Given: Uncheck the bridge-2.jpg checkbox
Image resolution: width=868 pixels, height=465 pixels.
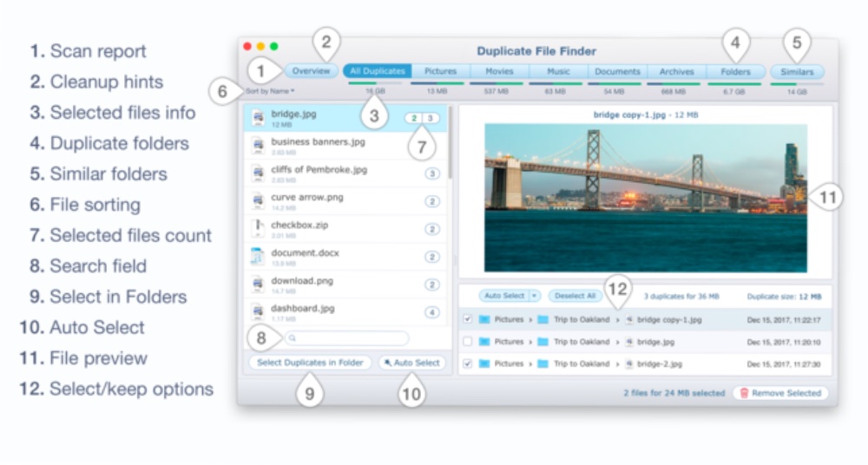Looking at the screenshot, I should coord(468,364).
